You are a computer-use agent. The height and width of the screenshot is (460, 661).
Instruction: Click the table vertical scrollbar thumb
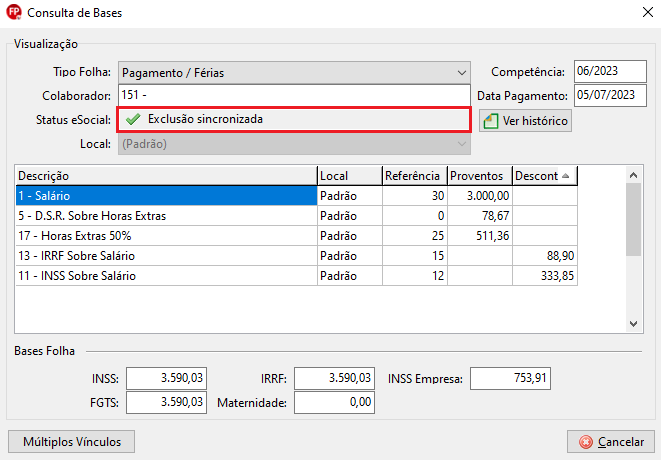633,219
